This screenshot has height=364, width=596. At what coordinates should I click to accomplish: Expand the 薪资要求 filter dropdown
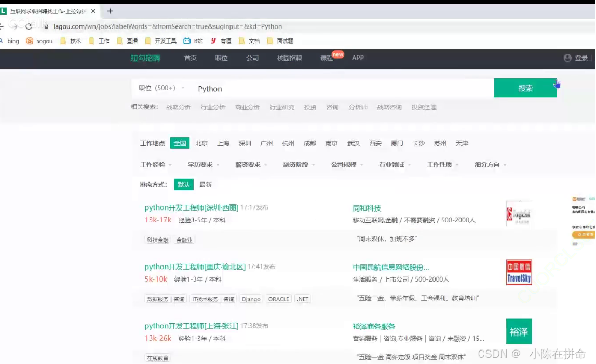click(251, 165)
